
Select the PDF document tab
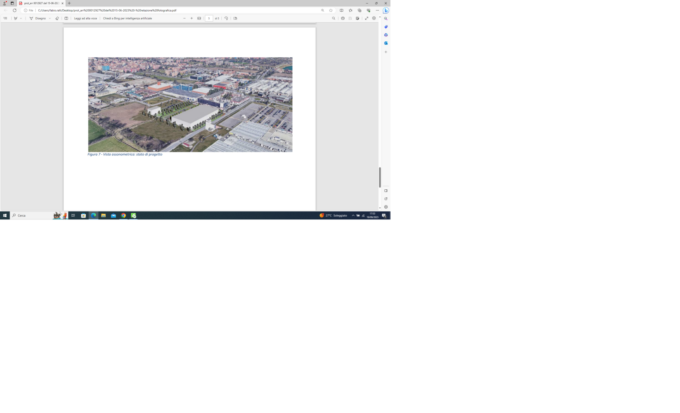(x=40, y=3)
